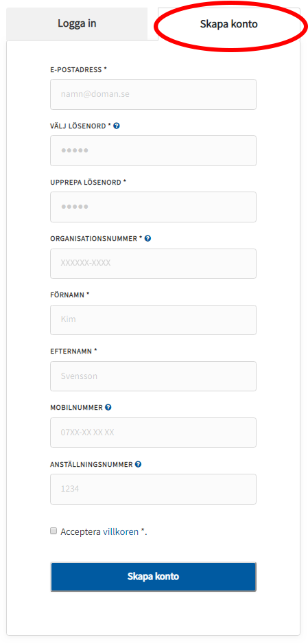Open help icon beside Organisationsnummer
Viewport: 308px width, 644px height.
click(148, 238)
